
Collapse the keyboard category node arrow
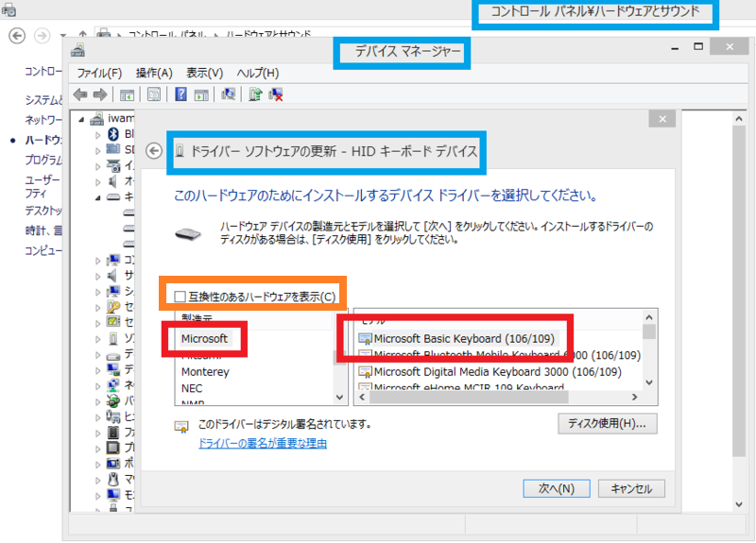pos(98,197)
